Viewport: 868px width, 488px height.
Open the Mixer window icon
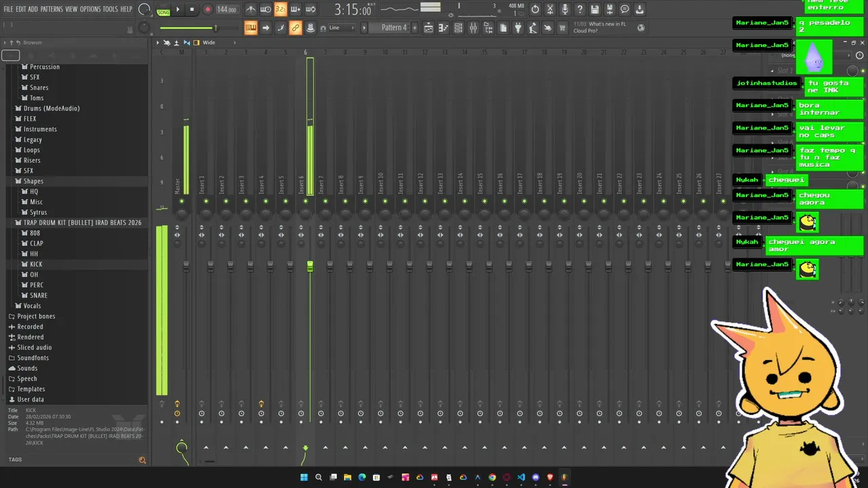473,28
